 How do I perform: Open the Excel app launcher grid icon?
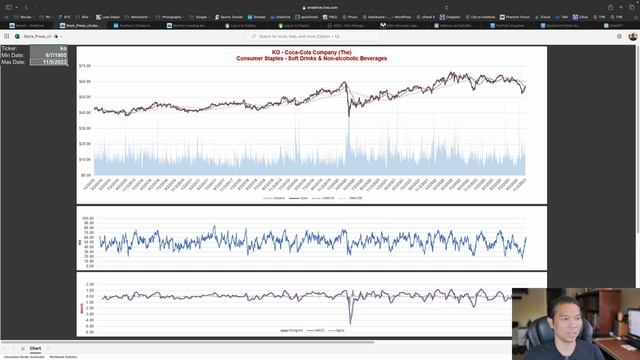pos(7,36)
